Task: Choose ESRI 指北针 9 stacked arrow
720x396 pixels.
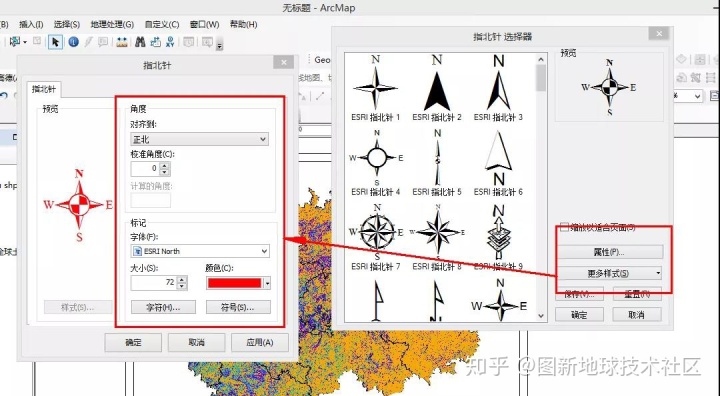Action: click(498, 238)
